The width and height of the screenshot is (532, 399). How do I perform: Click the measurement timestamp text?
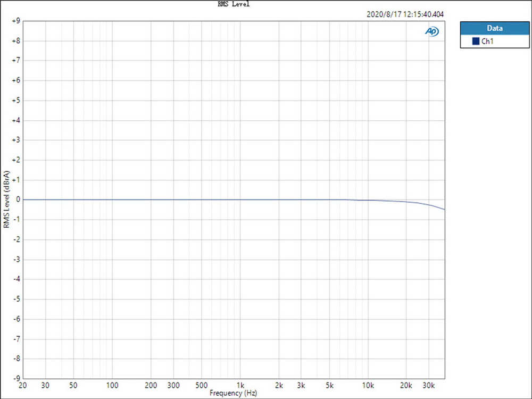point(405,14)
